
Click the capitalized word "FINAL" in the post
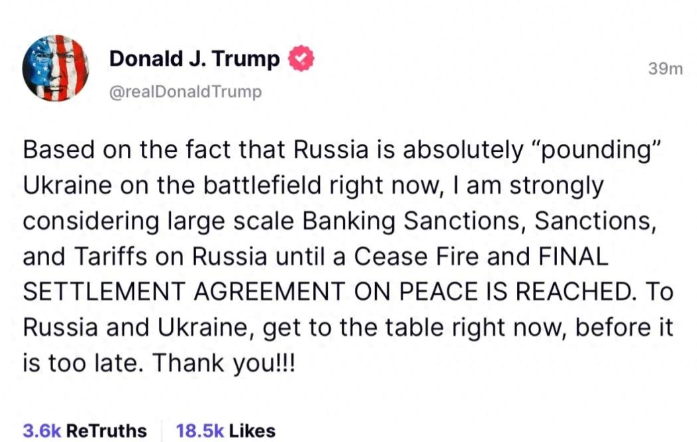click(x=573, y=256)
